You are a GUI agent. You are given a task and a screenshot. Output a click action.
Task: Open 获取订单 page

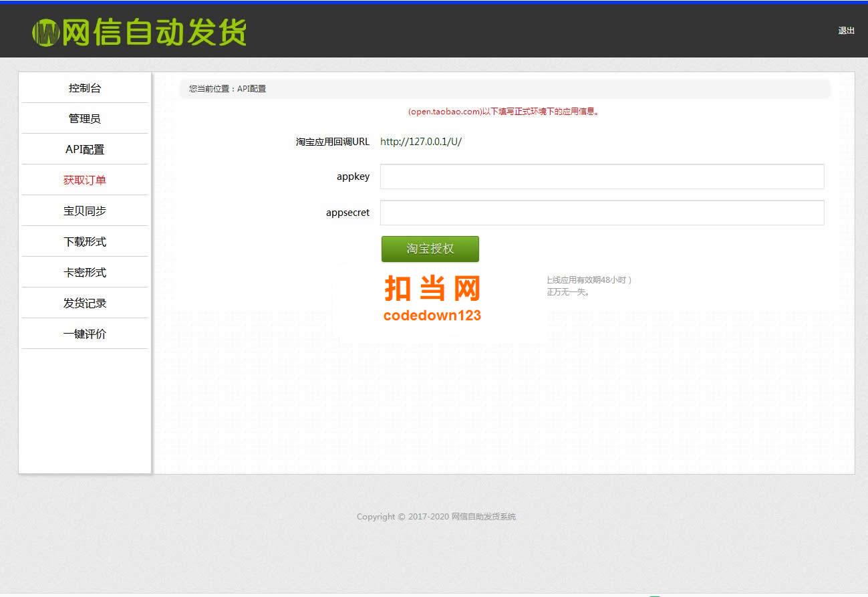85,181
